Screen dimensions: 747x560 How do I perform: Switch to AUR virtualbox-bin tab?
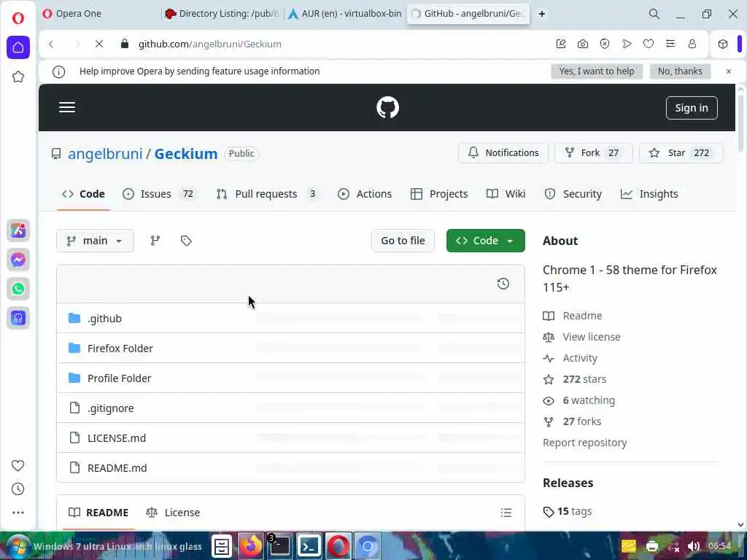(x=345, y=14)
